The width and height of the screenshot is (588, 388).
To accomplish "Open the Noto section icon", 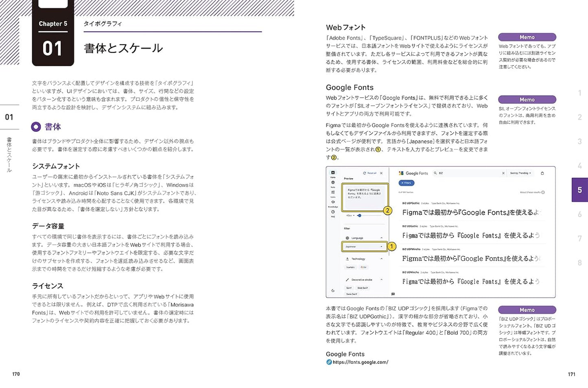I will click(333, 183).
